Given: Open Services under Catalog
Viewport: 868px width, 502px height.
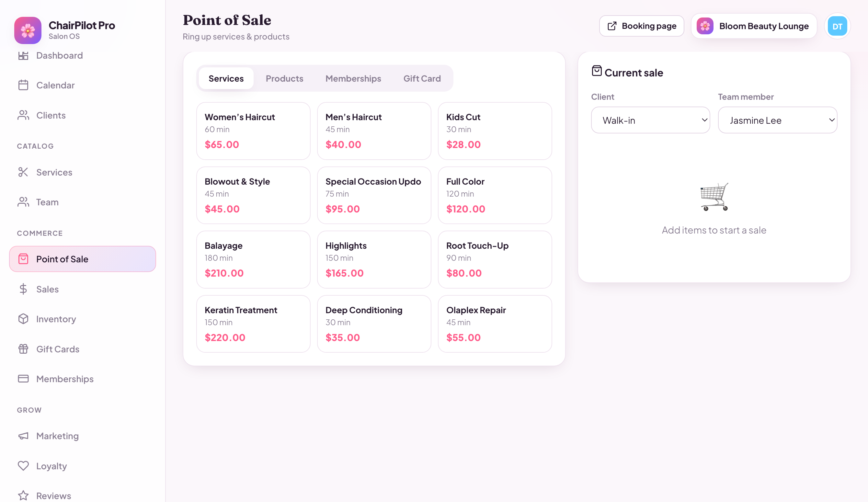Looking at the screenshot, I should click(82, 172).
